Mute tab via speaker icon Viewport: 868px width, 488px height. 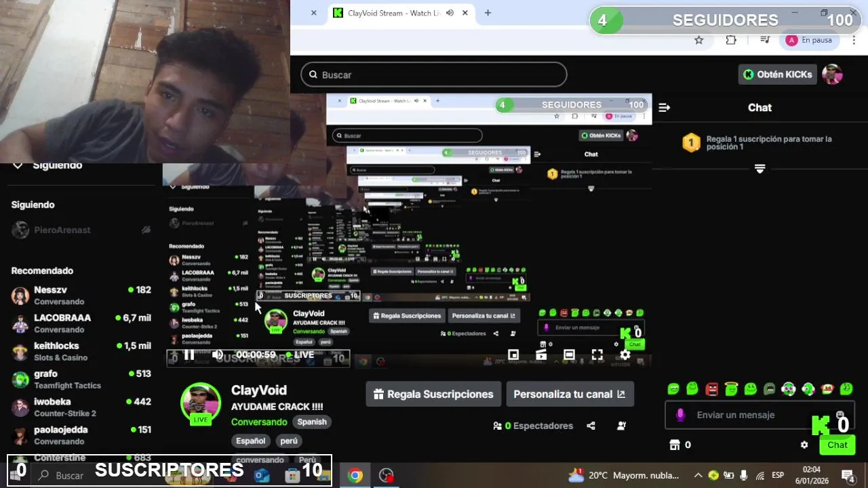[450, 13]
